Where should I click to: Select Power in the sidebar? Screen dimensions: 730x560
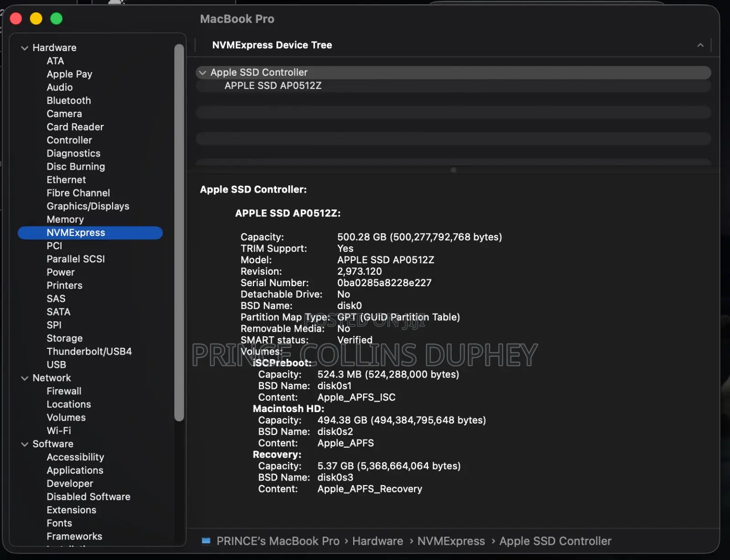click(60, 272)
